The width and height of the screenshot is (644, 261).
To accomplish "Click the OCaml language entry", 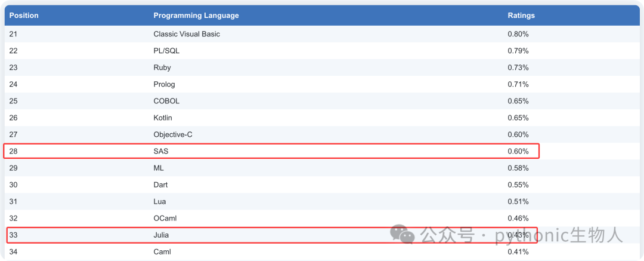I will click(x=165, y=218).
